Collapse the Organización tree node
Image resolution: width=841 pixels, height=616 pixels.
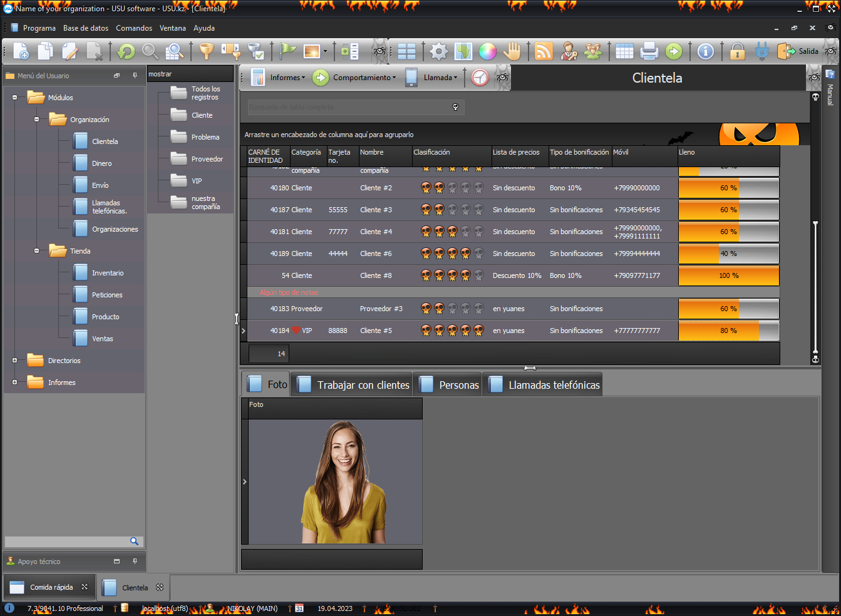[36, 120]
